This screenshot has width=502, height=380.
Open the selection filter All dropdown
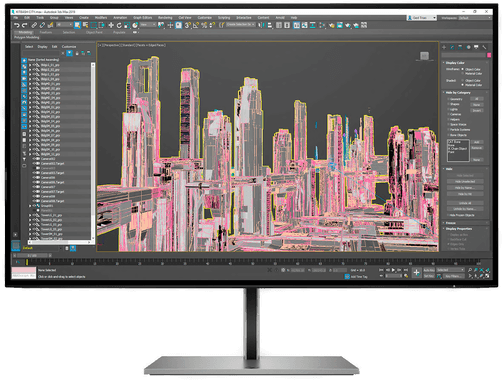coord(64,25)
